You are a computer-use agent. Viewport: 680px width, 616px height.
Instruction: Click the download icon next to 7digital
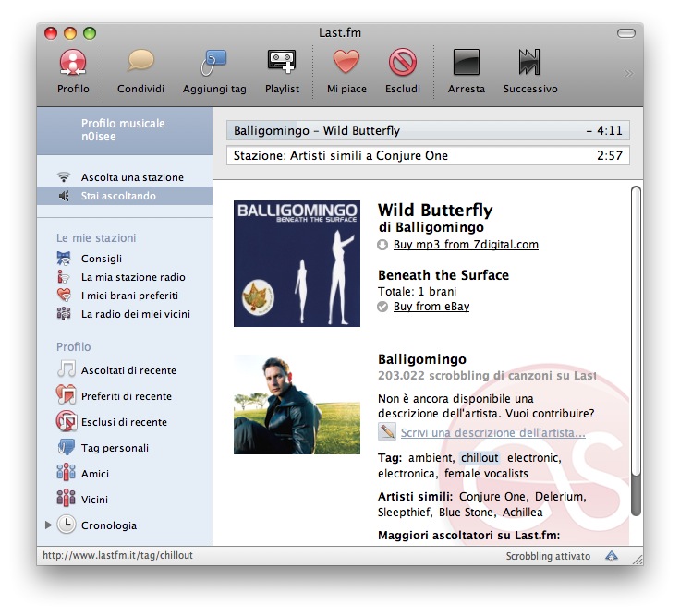(382, 245)
